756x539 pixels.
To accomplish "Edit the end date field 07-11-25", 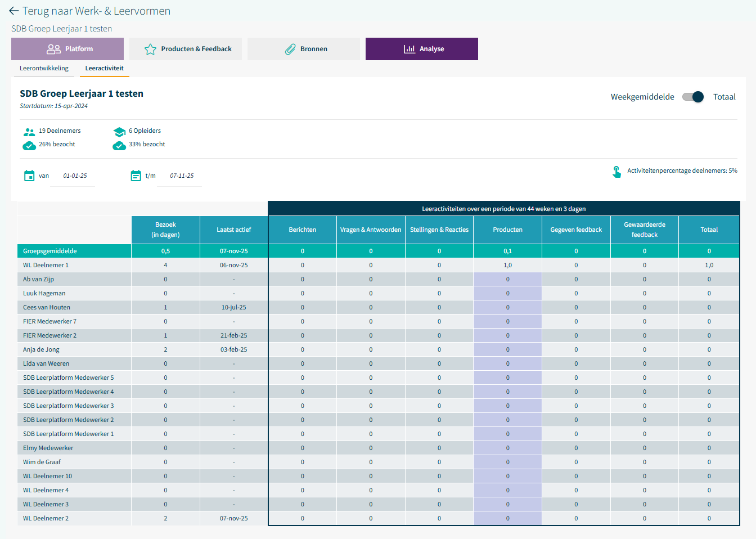I will point(182,176).
